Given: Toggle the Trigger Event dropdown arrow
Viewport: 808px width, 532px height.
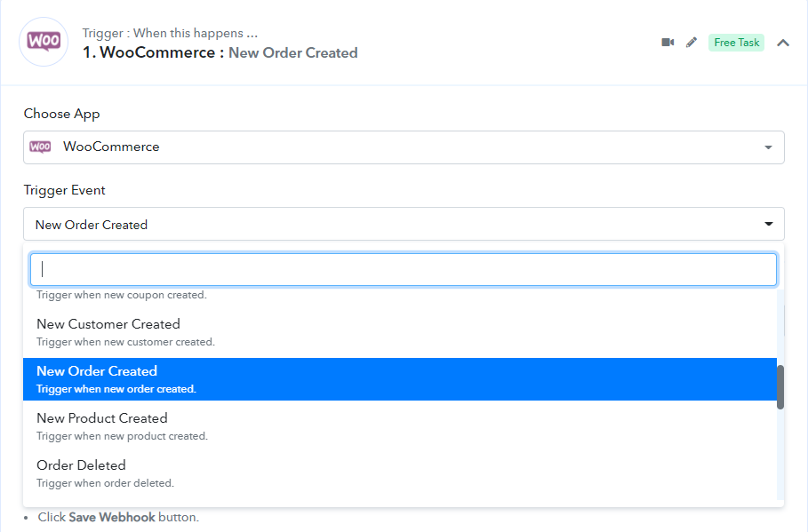Looking at the screenshot, I should click(x=768, y=224).
